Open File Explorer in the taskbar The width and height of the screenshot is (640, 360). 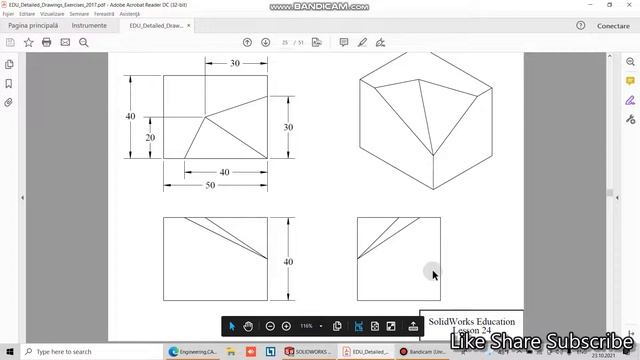[231, 351]
